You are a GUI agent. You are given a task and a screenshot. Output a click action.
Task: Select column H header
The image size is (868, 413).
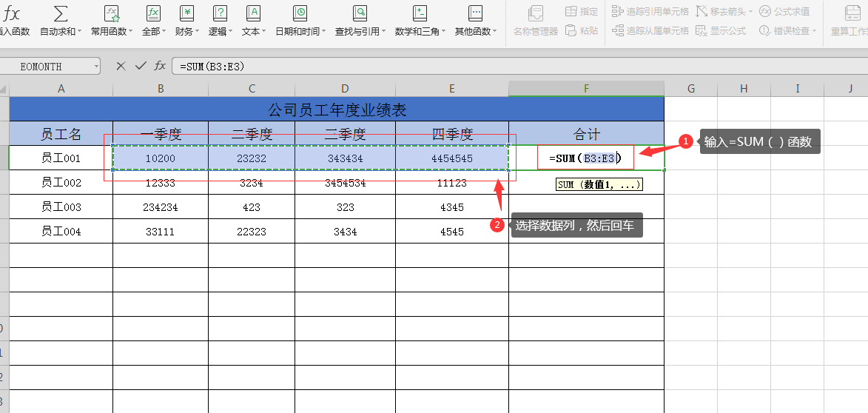[x=744, y=89]
